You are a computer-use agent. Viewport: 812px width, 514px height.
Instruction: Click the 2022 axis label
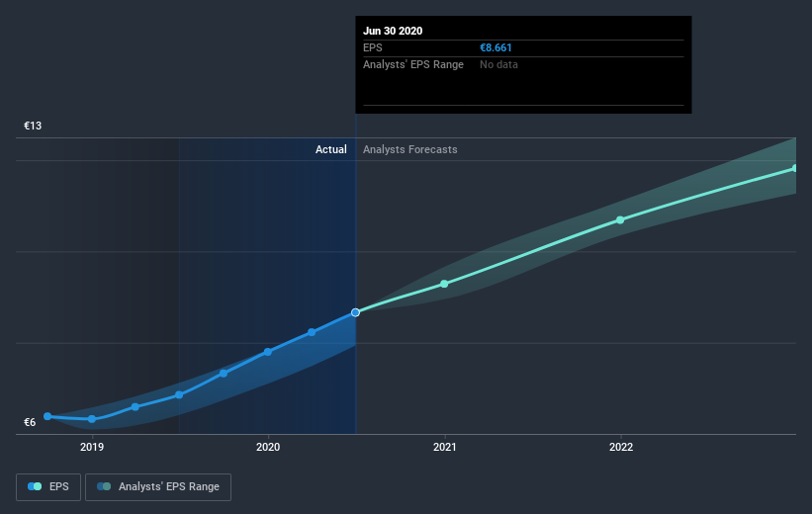click(621, 447)
